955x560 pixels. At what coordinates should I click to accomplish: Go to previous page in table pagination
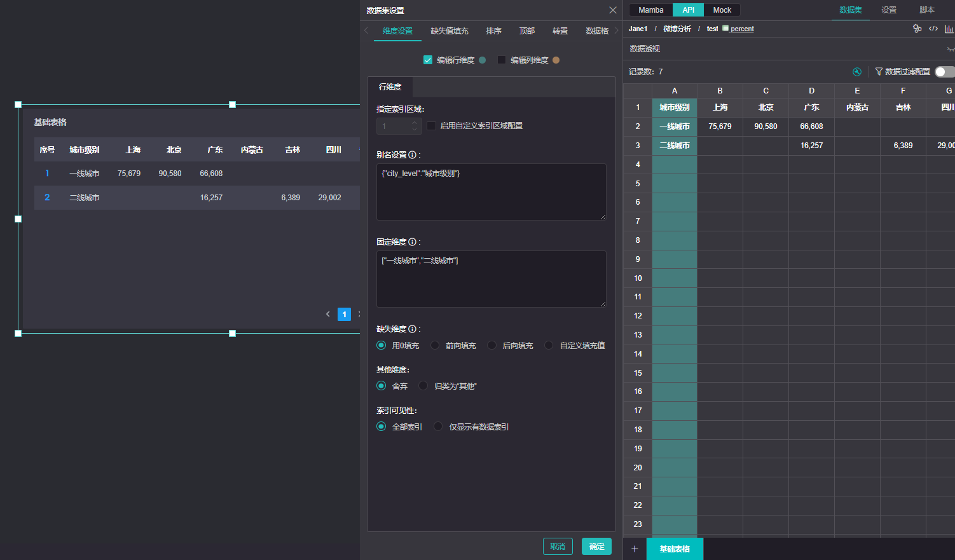(x=328, y=314)
